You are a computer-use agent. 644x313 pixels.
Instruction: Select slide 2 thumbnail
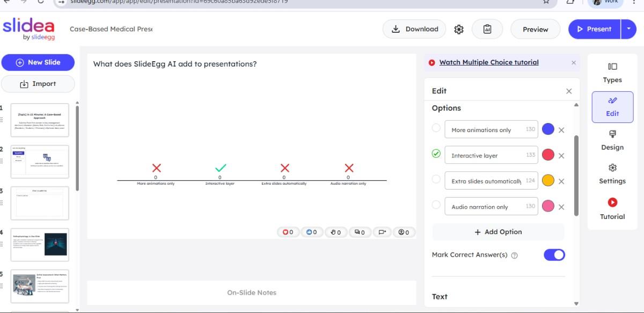pos(40,162)
